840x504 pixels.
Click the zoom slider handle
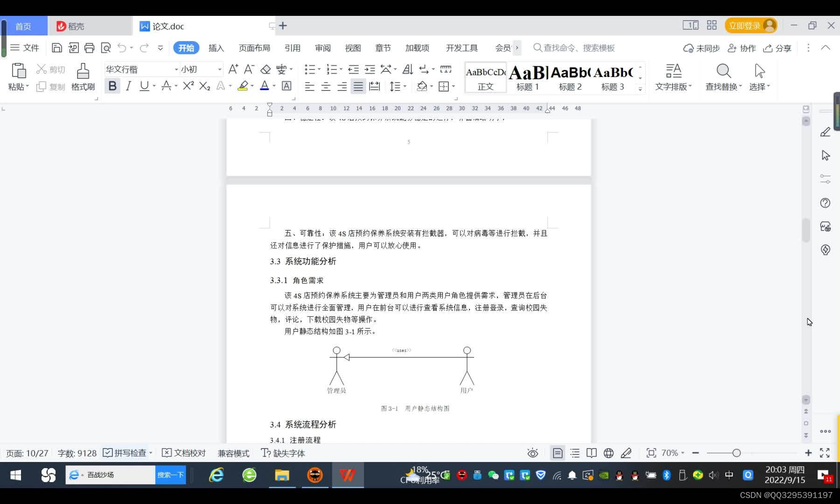pyautogui.click(x=736, y=453)
